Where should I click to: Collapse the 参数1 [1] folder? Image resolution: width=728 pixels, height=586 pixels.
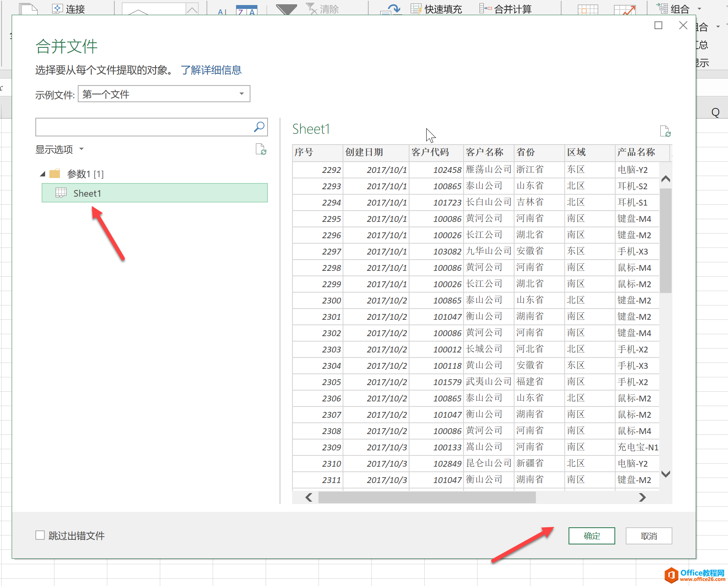[x=43, y=174]
